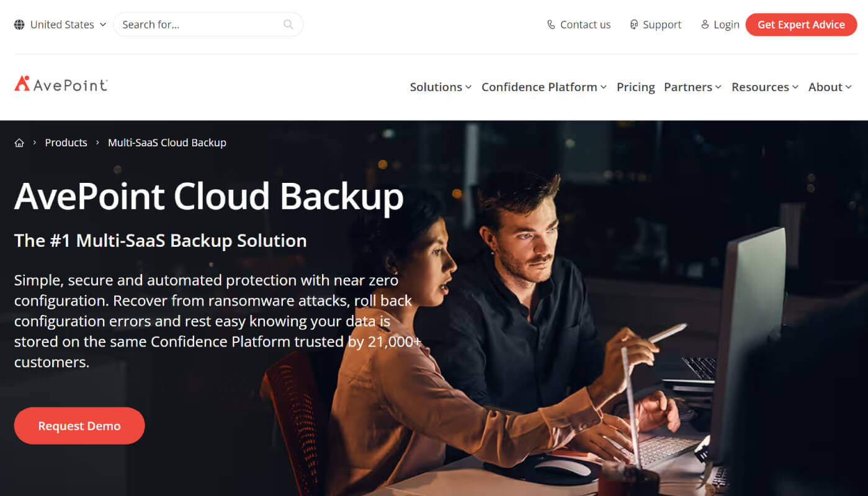Click the 'AvePoint Cloud Backup' heading

pyautogui.click(x=209, y=197)
